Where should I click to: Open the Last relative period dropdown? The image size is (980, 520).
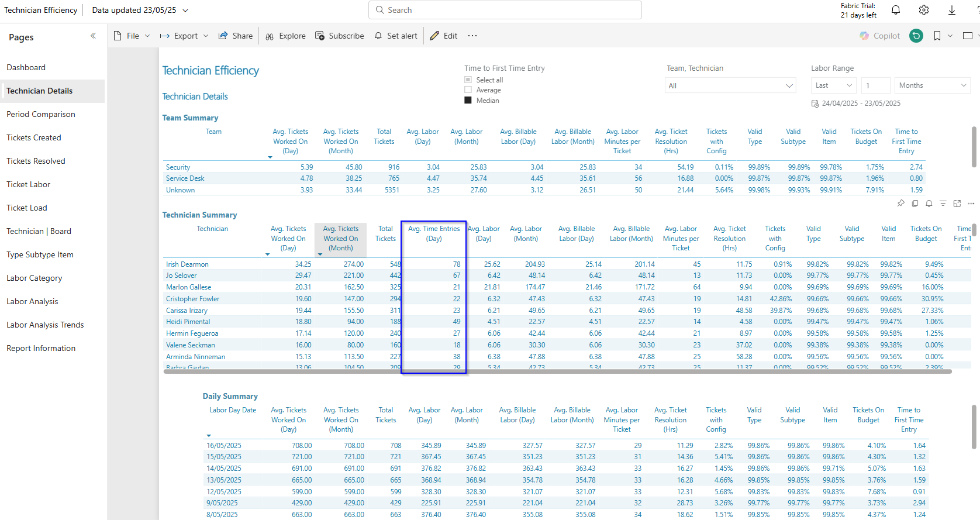(833, 85)
